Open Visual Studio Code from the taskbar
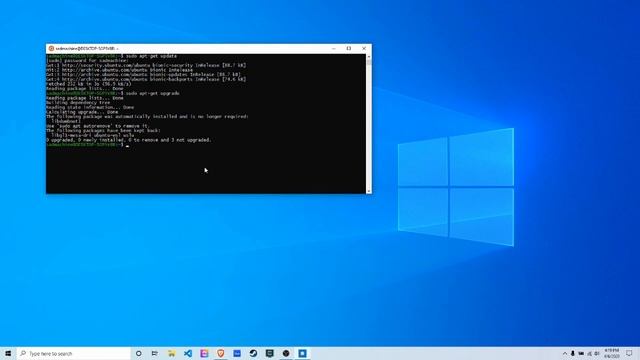The width and height of the screenshot is (640, 360). pyautogui.click(x=188, y=353)
